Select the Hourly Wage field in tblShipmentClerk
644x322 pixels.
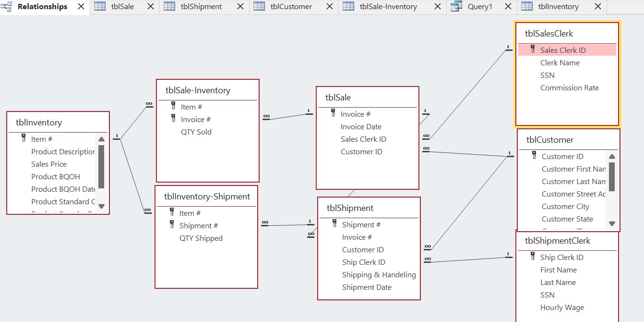pos(562,307)
